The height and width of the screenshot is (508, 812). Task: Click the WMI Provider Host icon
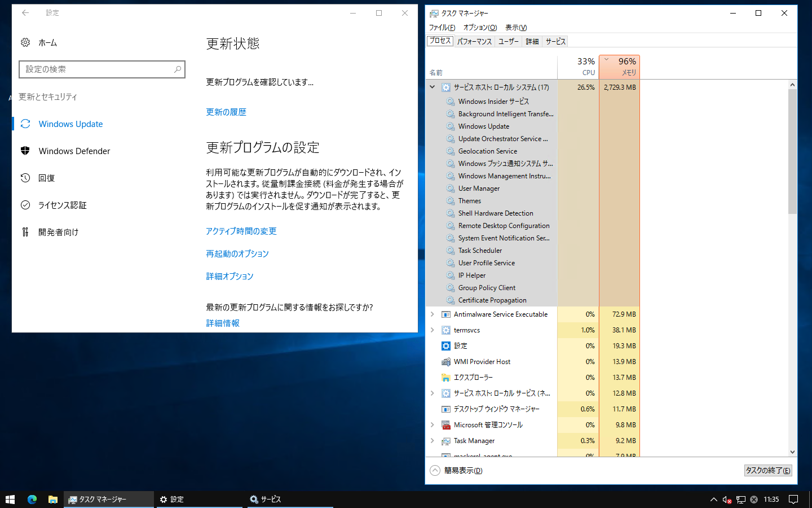(446, 362)
